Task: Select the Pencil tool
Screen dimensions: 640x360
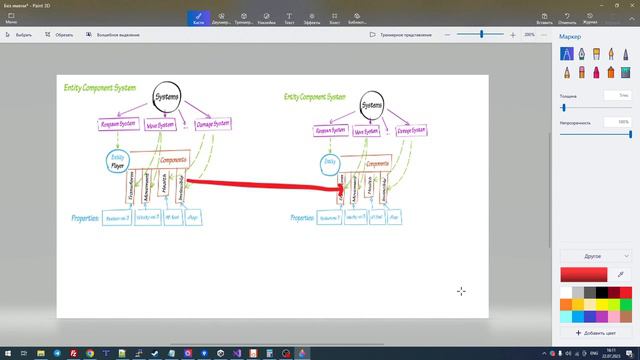Action: [x=567, y=73]
